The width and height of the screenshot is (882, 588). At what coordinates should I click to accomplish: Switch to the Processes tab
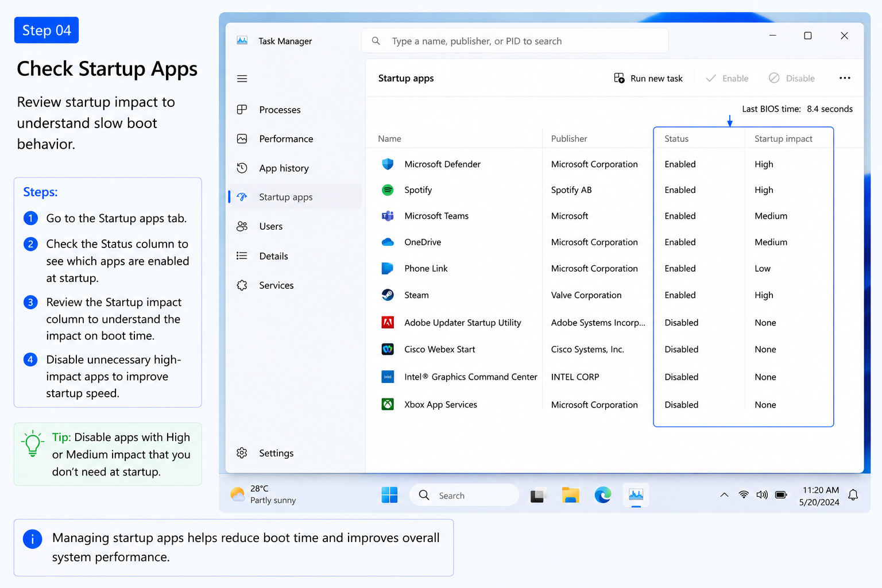295,110
